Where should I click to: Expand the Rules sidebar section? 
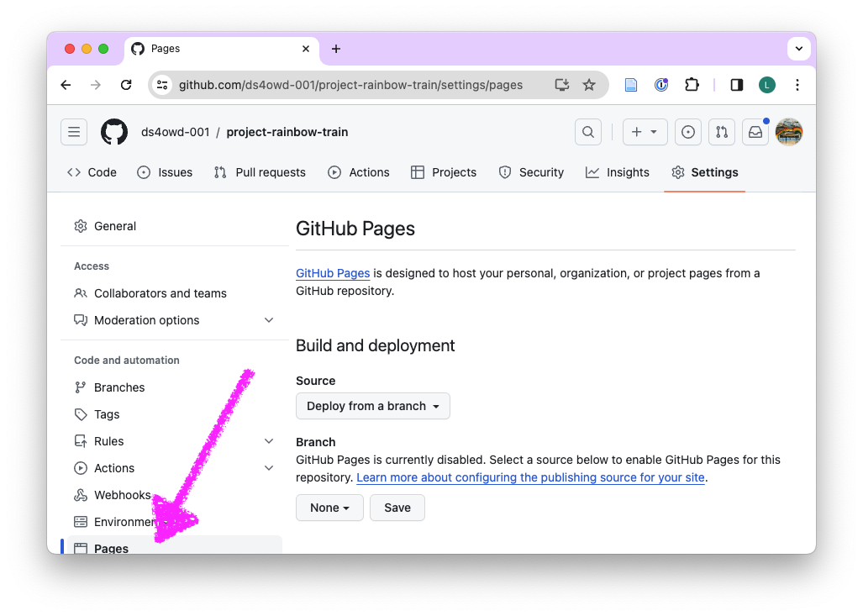tap(269, 441)
